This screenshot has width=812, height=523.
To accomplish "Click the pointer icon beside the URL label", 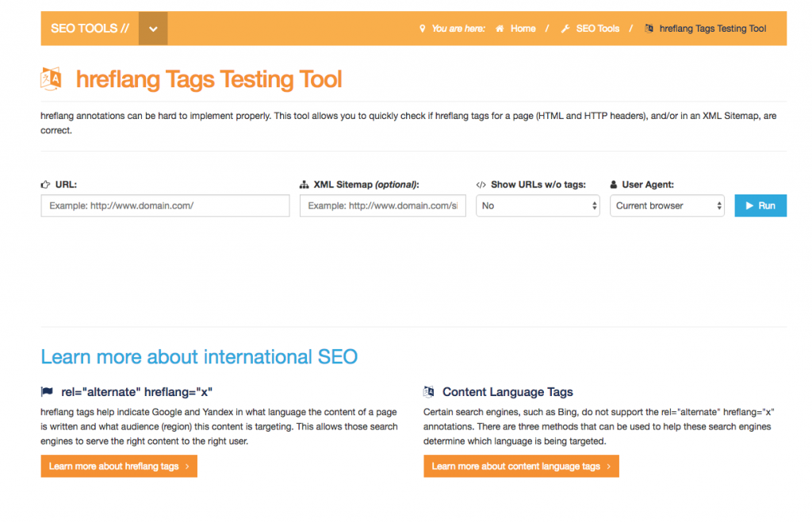I will tap(45, 183).
